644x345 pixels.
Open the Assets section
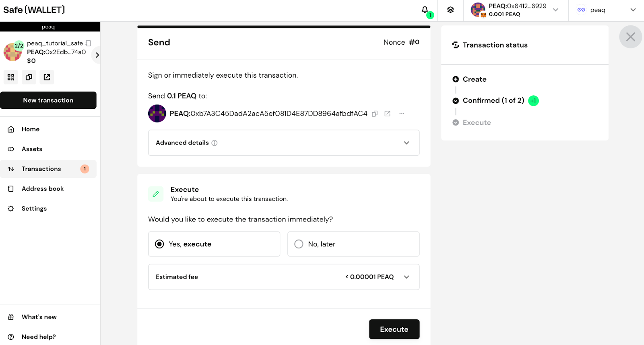(32, 149)
